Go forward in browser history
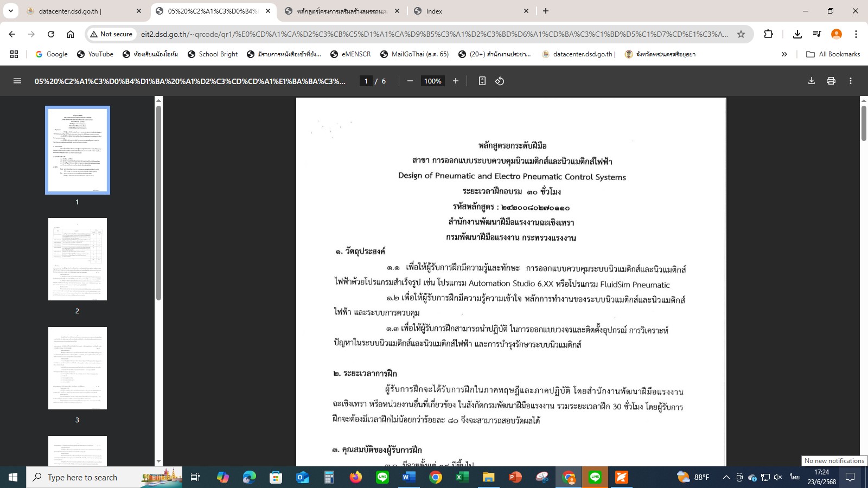Viewport: 868px width, 488px height. point(31,34)
